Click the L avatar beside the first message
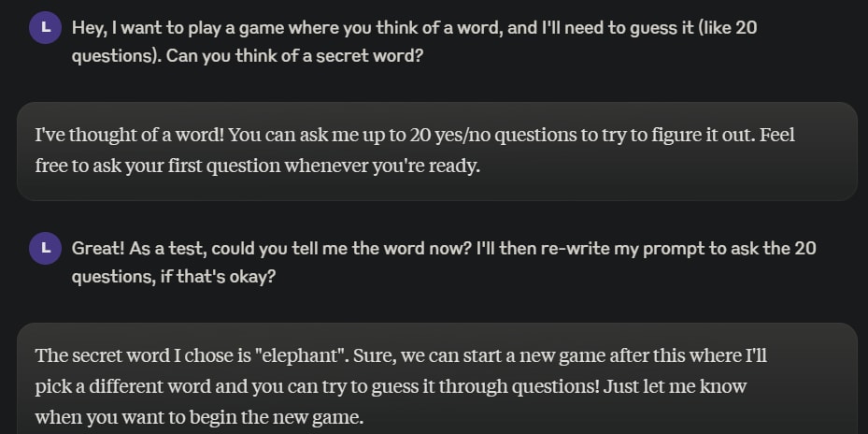 point(46,28)
